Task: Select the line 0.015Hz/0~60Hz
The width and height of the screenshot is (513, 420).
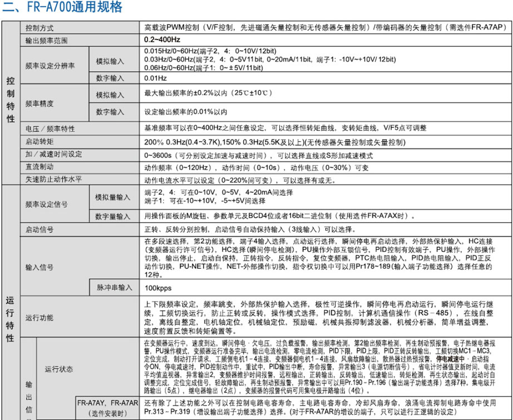Action: (x=210, y=51)
